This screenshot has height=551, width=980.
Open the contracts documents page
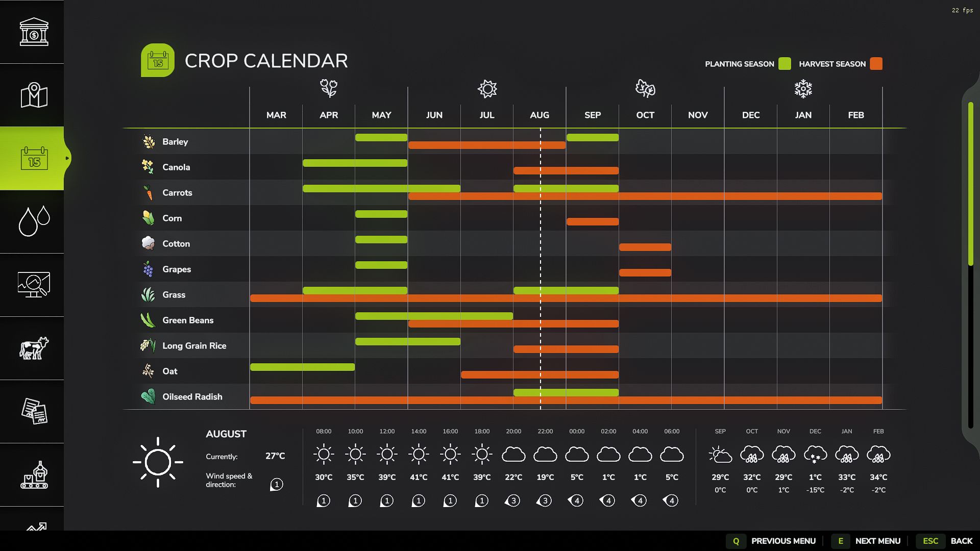[34, 411]
